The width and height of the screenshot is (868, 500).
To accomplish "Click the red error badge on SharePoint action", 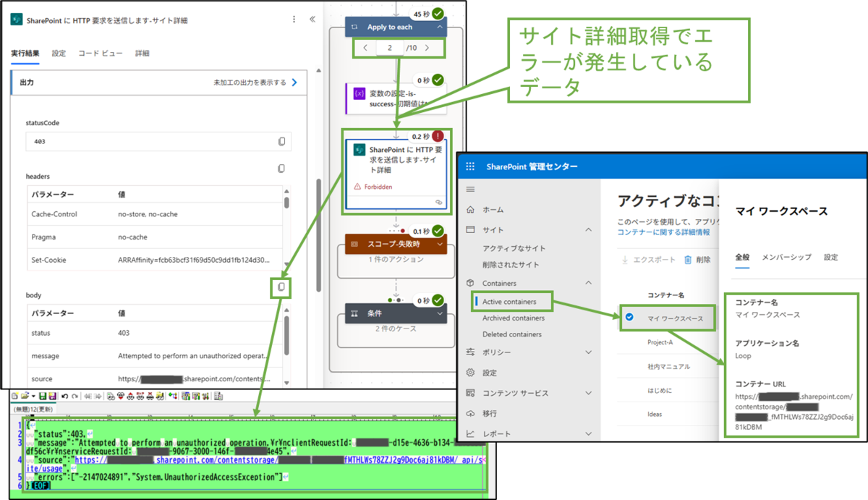I will point(438,135).
